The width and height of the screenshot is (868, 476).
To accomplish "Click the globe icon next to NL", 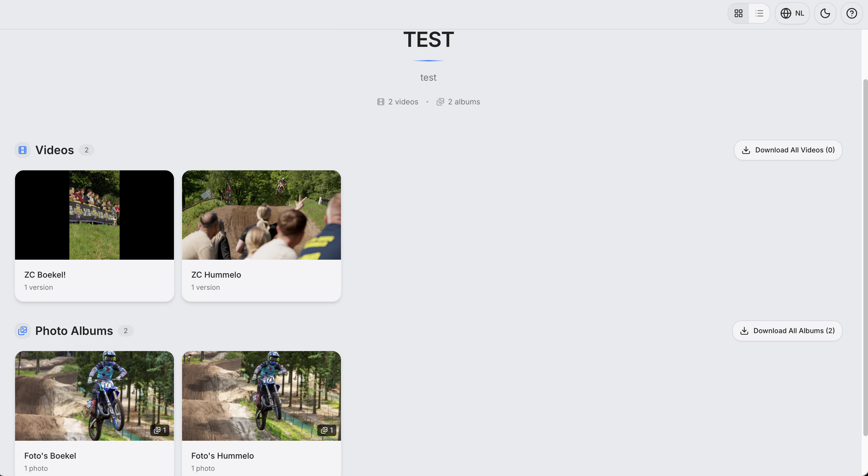I will pos(785,14).
